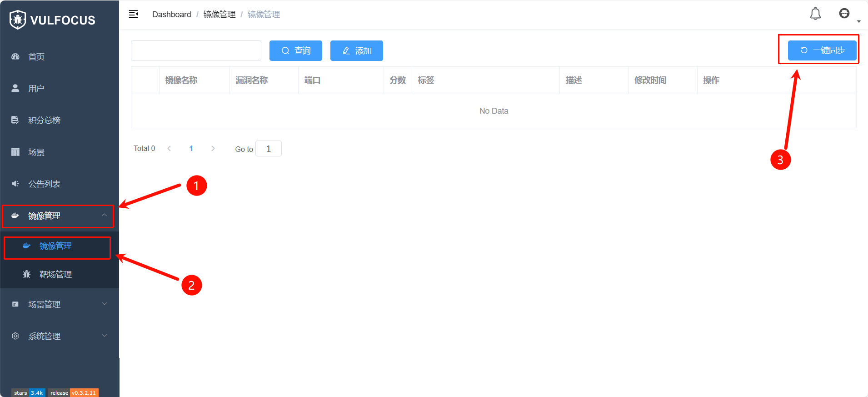
Task: Expand the 场景管理 menu
Action: 104,304
